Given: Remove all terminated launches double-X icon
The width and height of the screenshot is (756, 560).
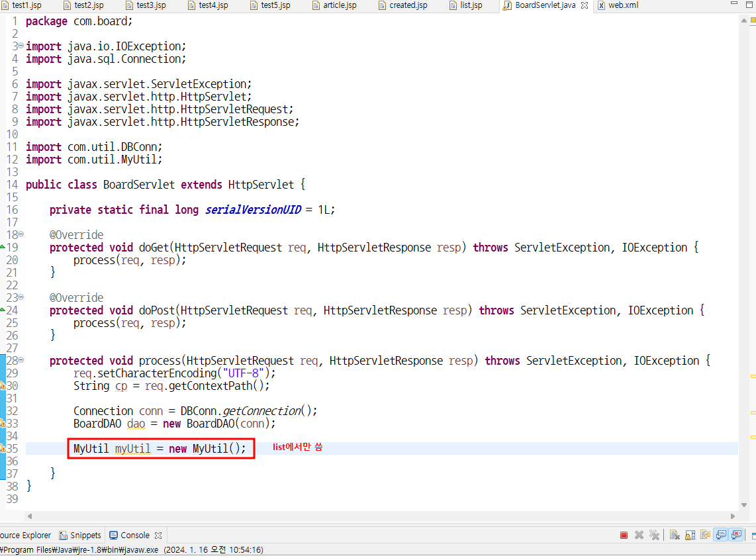Looking at the screenshot, I should coord(654,535).
